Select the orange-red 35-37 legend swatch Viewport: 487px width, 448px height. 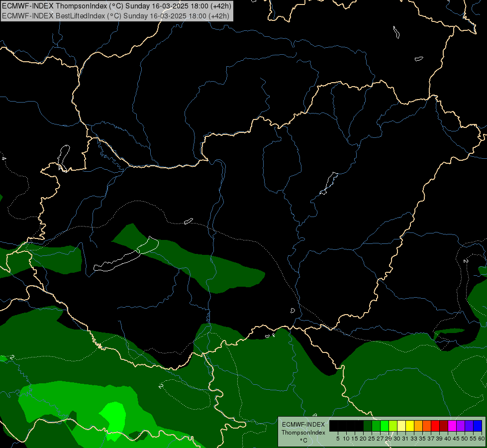(427, 426)
